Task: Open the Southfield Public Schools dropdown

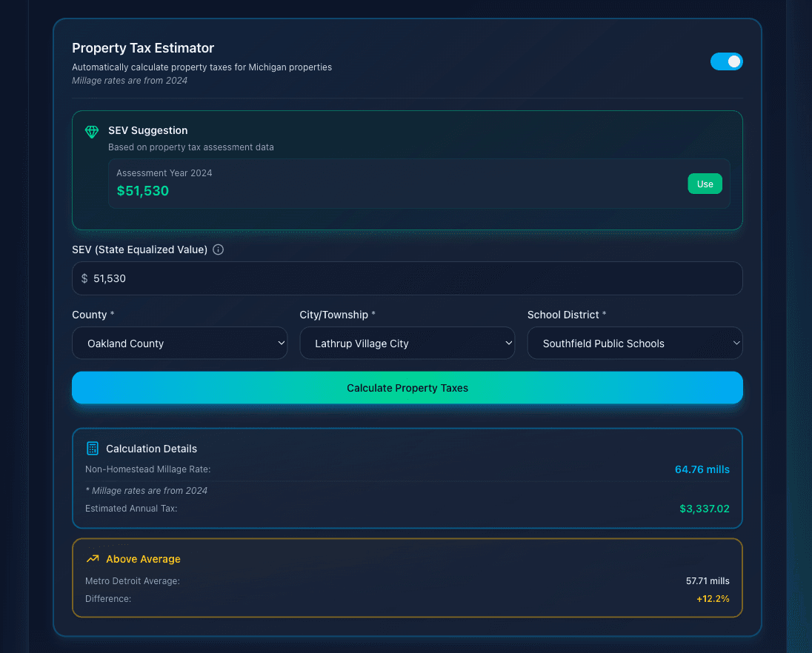Action: pos(634,344)
